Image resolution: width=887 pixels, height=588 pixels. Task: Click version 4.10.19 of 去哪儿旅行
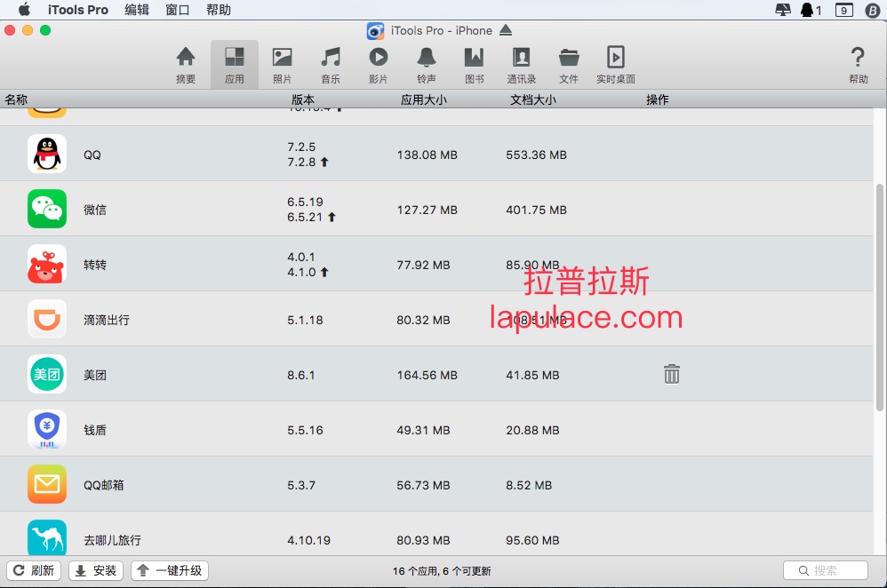pos(309,540)
